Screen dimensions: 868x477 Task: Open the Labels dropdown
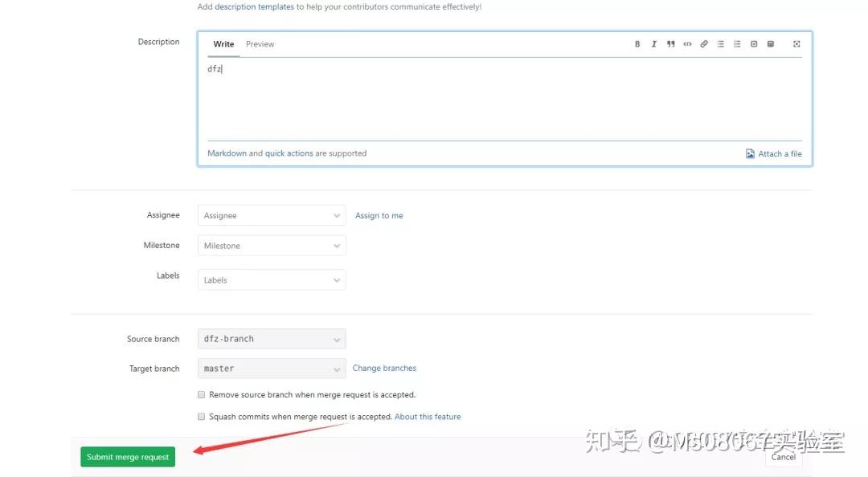pyautogui.click(x=271, y=279)
